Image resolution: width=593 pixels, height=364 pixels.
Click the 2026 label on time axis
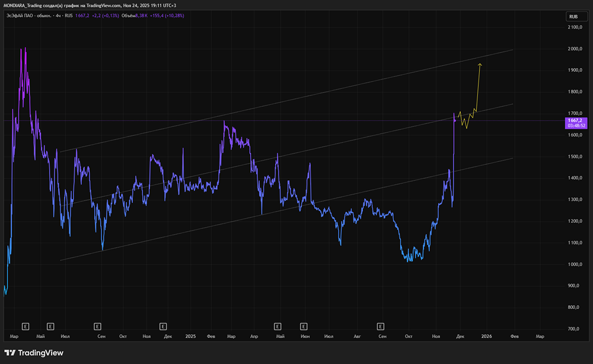click(486, 336)
